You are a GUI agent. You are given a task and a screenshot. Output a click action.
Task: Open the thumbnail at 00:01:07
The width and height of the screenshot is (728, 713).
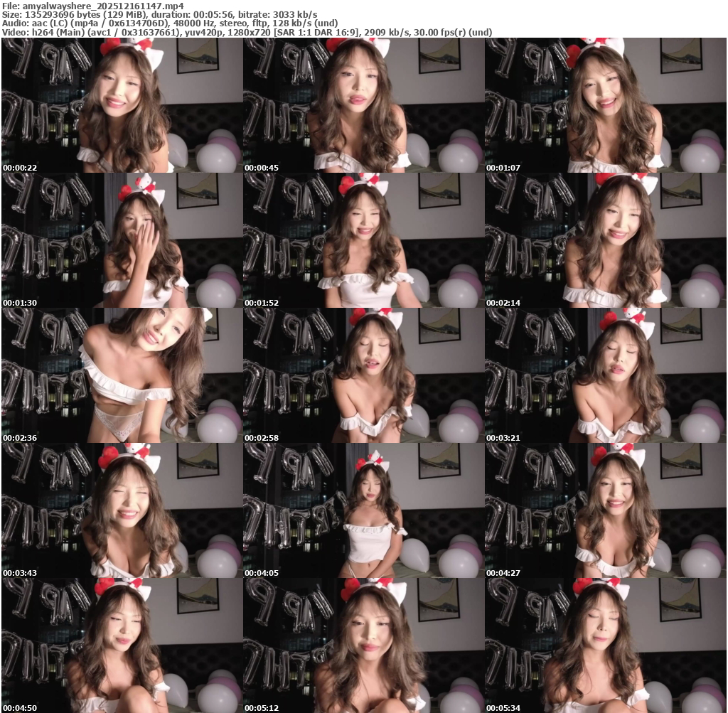(x=605, y=105)
